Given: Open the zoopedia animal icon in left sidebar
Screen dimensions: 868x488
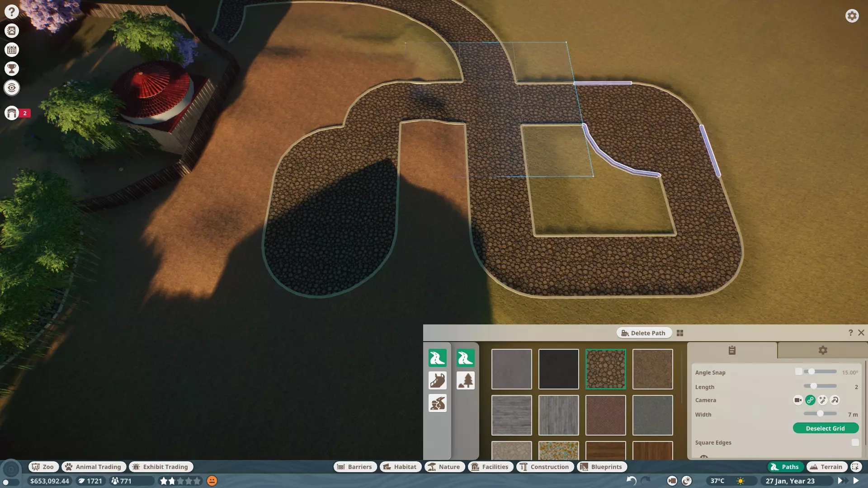Looking at the screenshot, I should coord(12,31).
